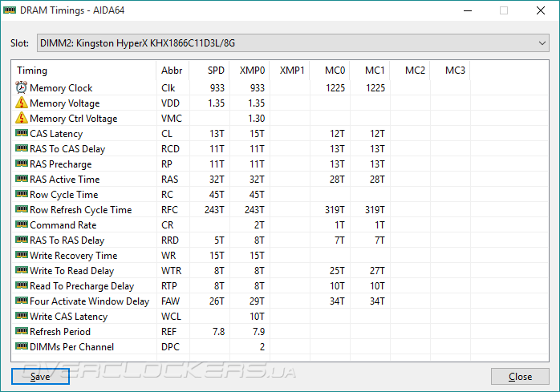Viewport: 560px width, 392px height.
Task: Click the DIMMs Per Channel row icon
Action: [x=21, y=347]
